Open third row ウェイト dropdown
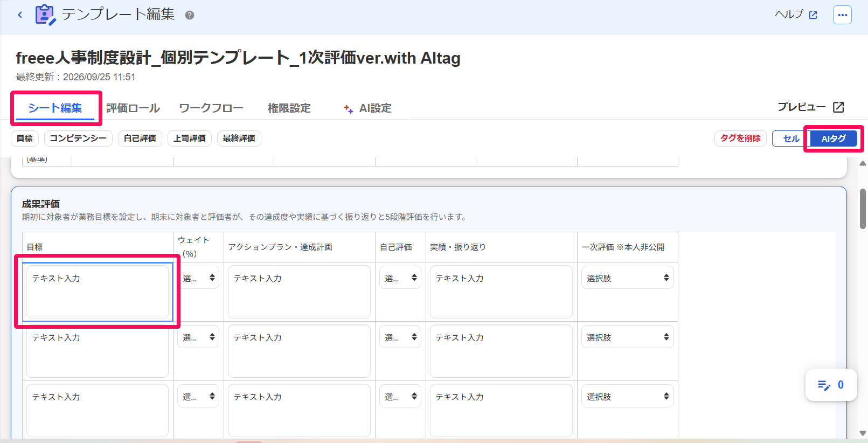This screenshot has height=443, width=868. pyautogui.click(x=198, y=396)
